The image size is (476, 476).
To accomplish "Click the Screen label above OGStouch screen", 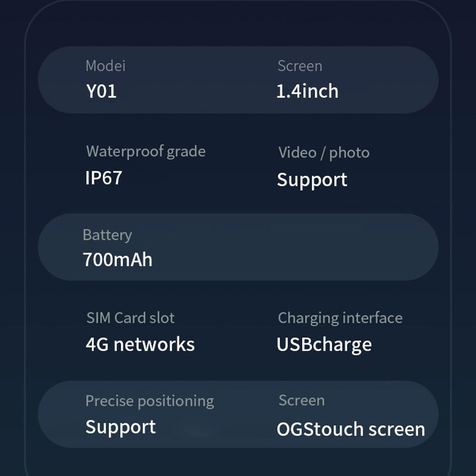I will point(302,400).
